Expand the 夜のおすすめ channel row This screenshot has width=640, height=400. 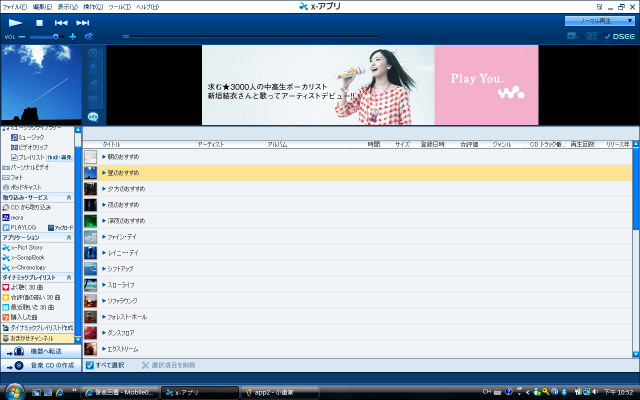pos(104,204)
